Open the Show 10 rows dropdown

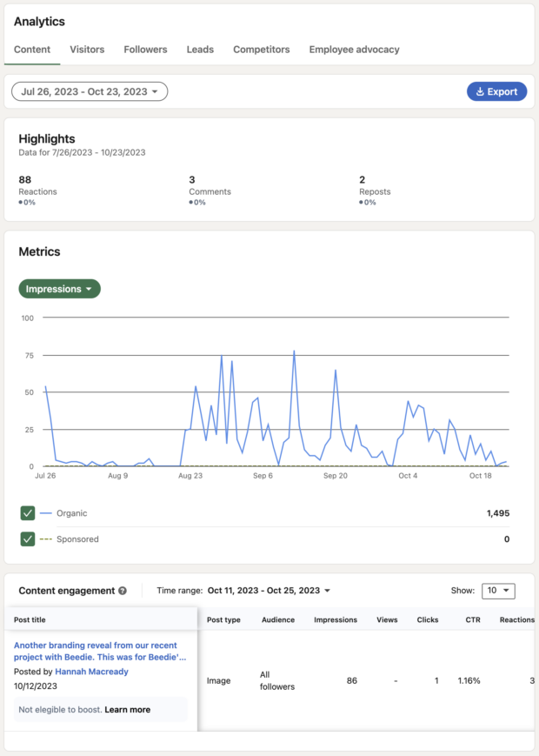click(497, 591)
